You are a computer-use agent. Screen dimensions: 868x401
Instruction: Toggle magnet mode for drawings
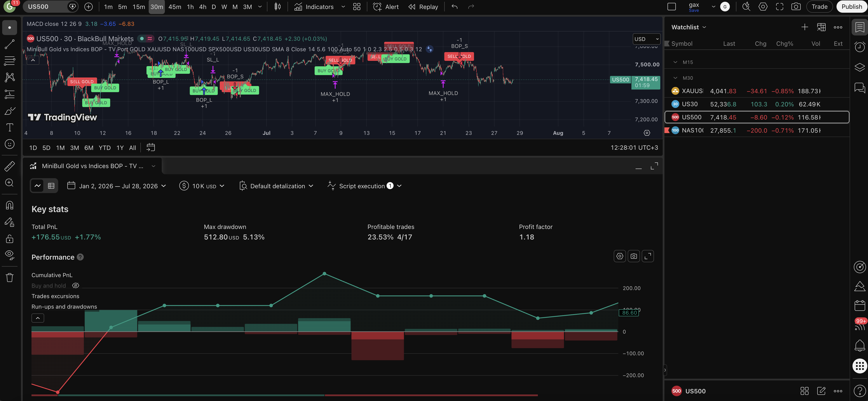pos(9,205)
